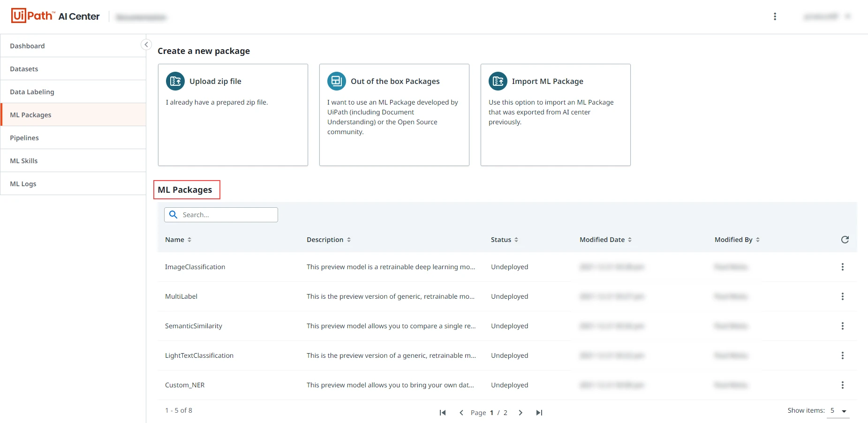Click the UiPath AI Center logo
The height and width of the screenshot is (423, 868).
tap(55, 16)
